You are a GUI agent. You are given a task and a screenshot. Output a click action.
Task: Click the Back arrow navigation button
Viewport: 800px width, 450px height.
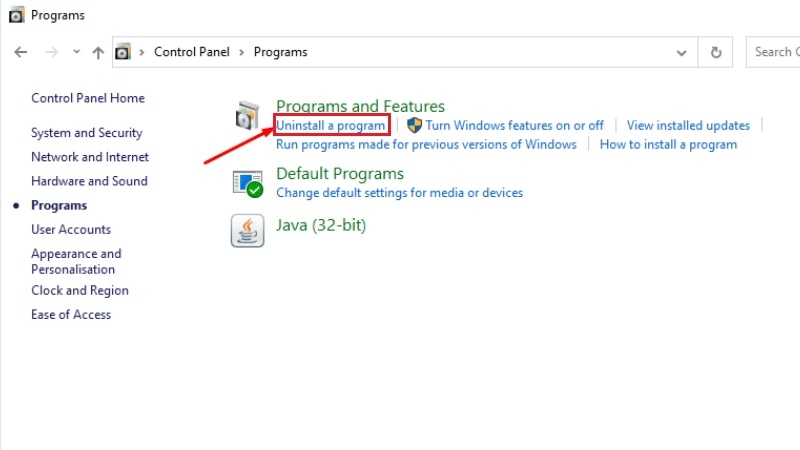pyautogui.click(x=20, y=52)
